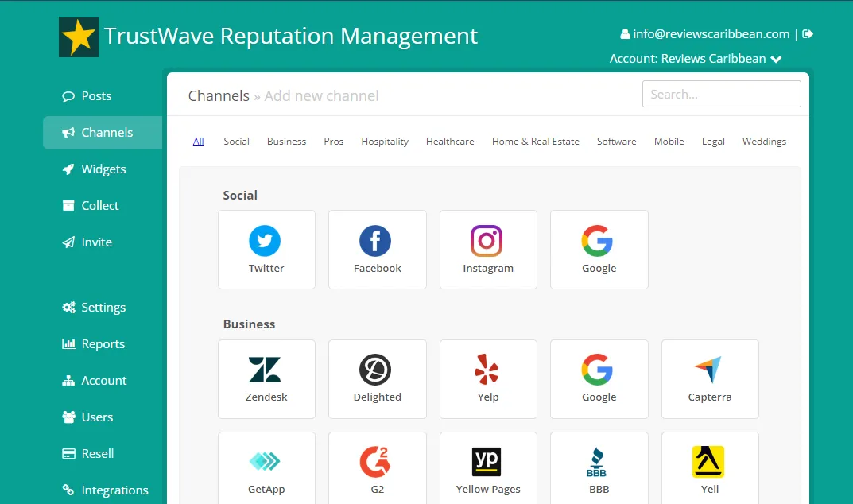This screenshot has width=853, height=504.
Task: Pick Google under the Social section
Action: [599, 250]
